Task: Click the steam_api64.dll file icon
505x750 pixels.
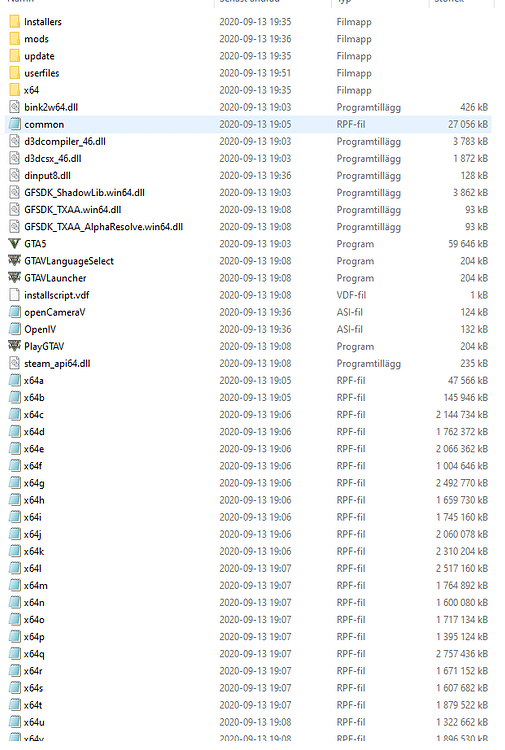Action: tap(15, 364)
